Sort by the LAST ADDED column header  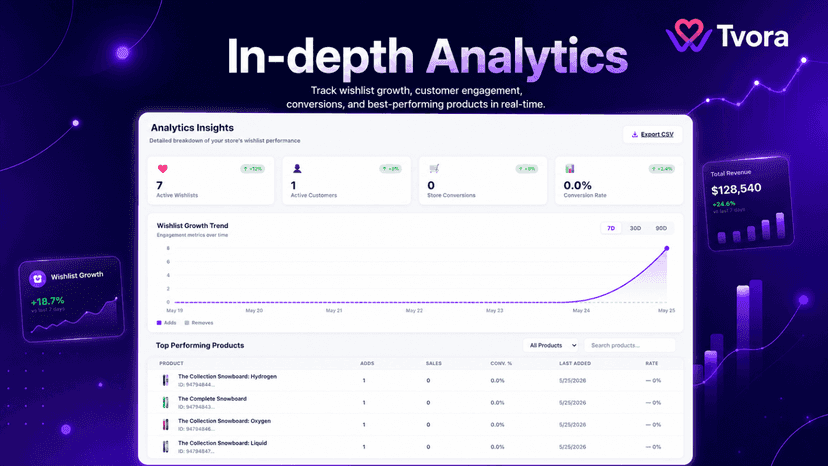tap(575, 364)
